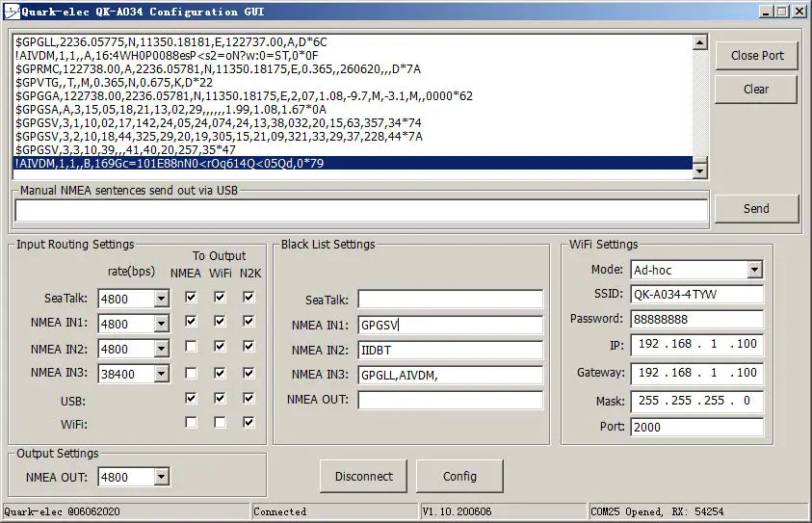Enable WiFi to NMEA output checkbox
This screenshot has width=812, height=523.
(x=191, y=423)
